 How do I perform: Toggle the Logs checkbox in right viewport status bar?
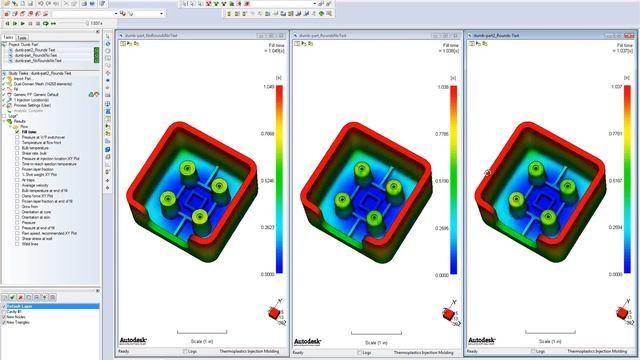coord(533,351)
